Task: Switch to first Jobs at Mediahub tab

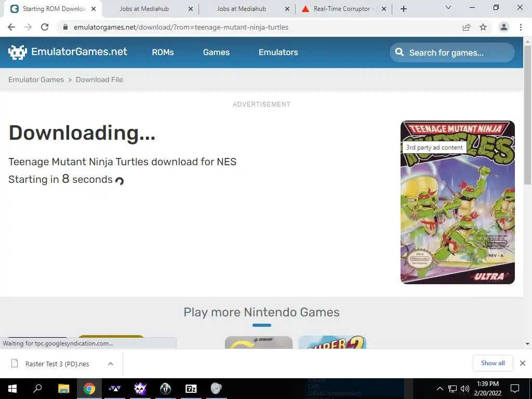Action: click(150, 9)
